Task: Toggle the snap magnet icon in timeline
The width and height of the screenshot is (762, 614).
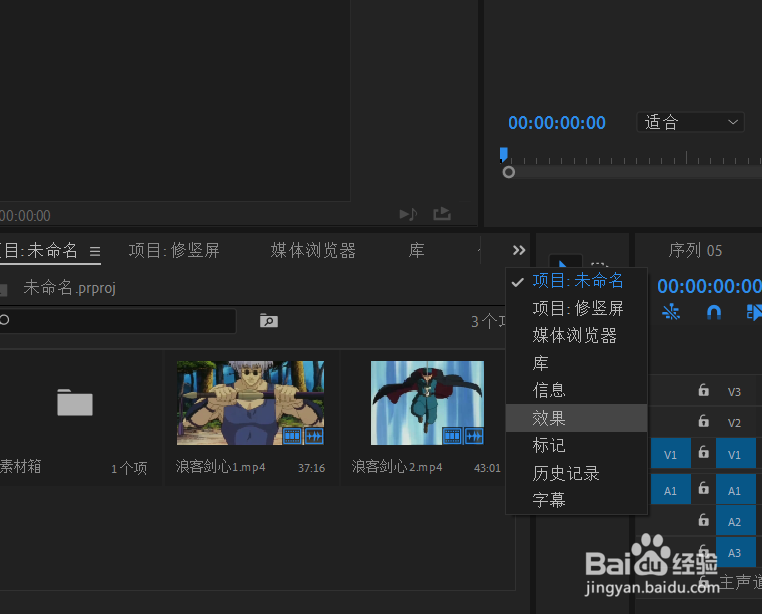Action: click(714, 312)
